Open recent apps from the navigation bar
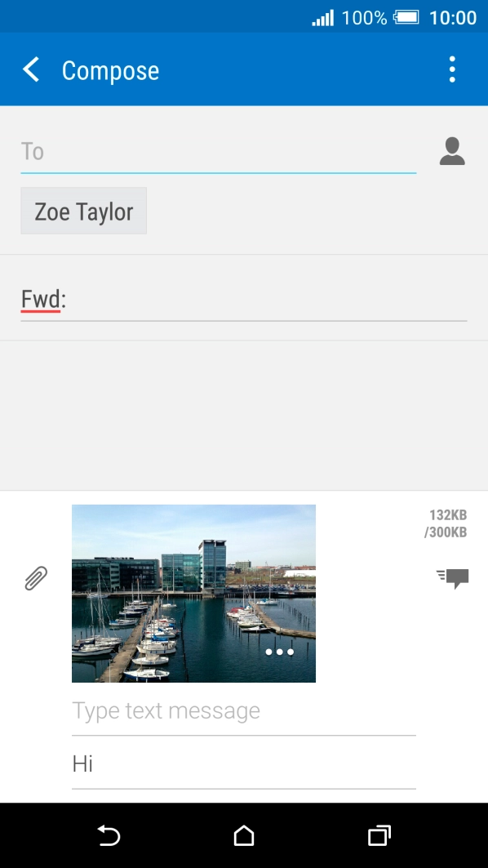 378,836
